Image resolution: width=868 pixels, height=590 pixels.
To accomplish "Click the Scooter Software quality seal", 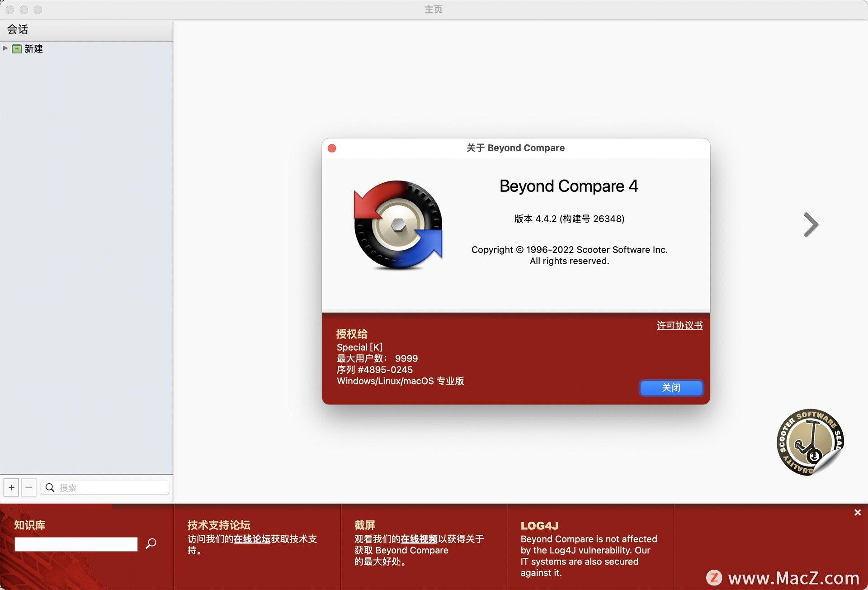I will (x=810, y=442).
